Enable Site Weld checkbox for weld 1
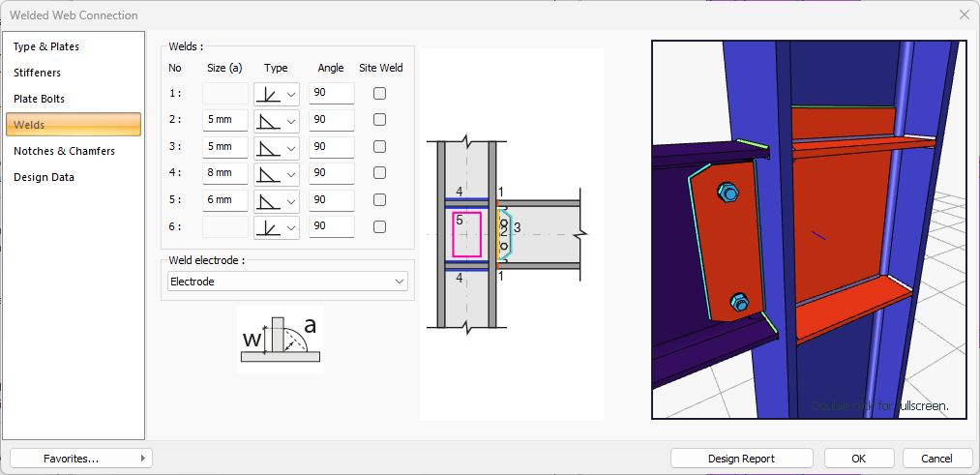 click(380, 94)
